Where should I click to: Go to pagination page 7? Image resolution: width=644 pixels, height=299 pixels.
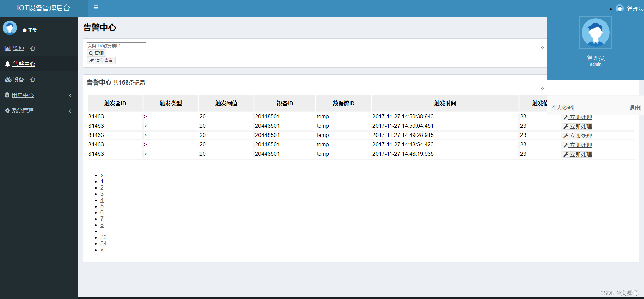click(102, 219)
